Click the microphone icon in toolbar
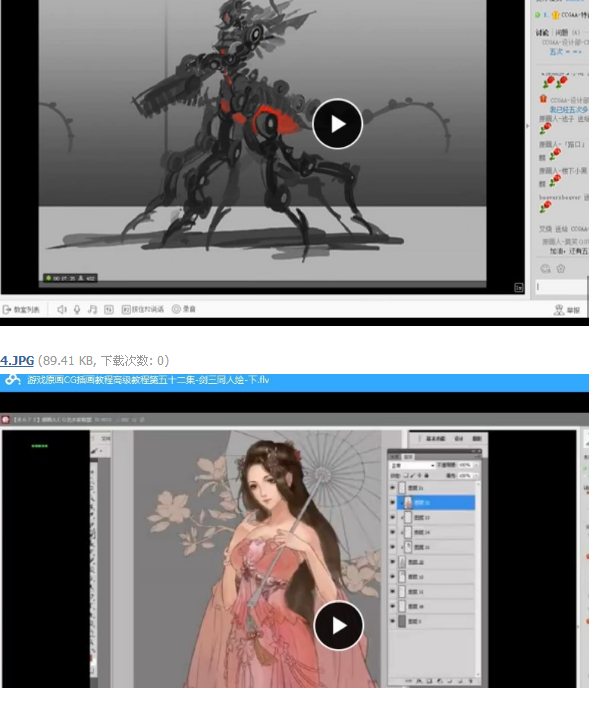The height and width of the screenshot is (711, 589). tap(77, 309)
